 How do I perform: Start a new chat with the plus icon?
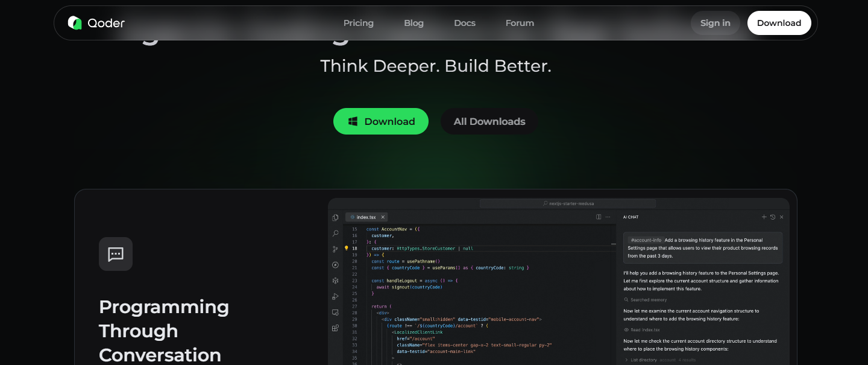click(764, 217)
